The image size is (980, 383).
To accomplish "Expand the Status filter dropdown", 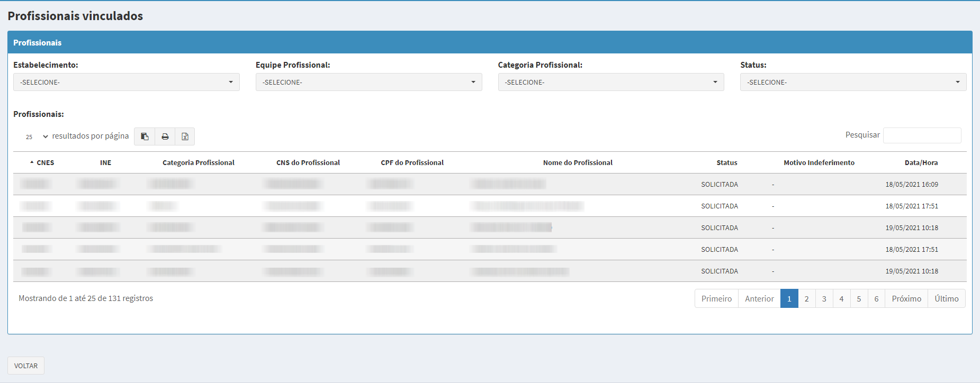I will (x=853, y=82).
